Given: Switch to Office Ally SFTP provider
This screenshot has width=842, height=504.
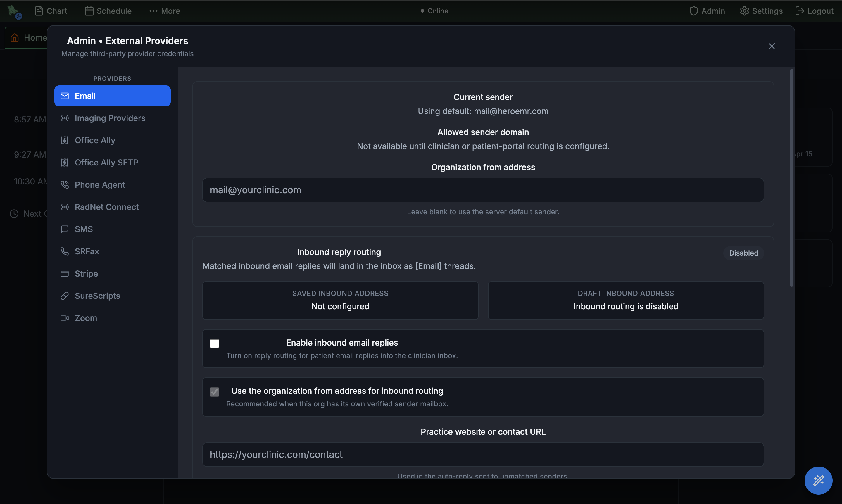Looking at the screenshot, I should point(113,163).
